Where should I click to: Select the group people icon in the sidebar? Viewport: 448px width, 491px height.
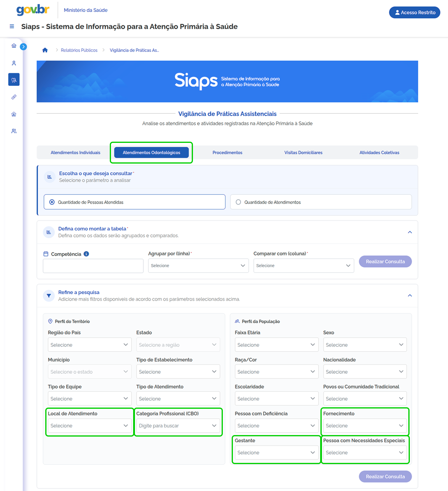click(x=14, y=131)
